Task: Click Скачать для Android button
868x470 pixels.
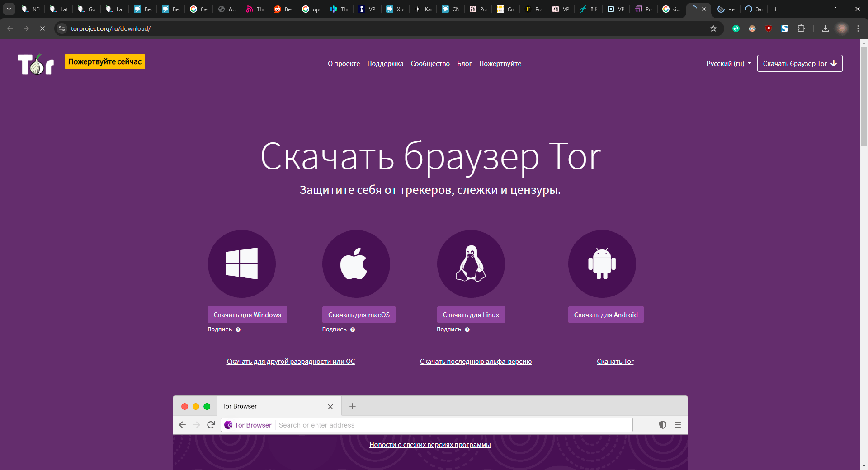Action: 606,315
